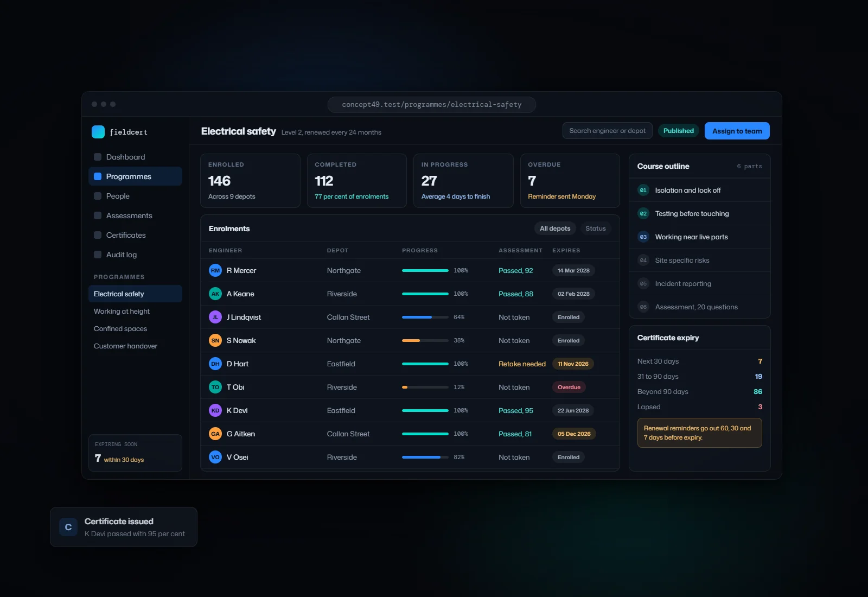Click the Dashboard sidebar icon
The width and height of the screenshot is (868, 597).
98,157
